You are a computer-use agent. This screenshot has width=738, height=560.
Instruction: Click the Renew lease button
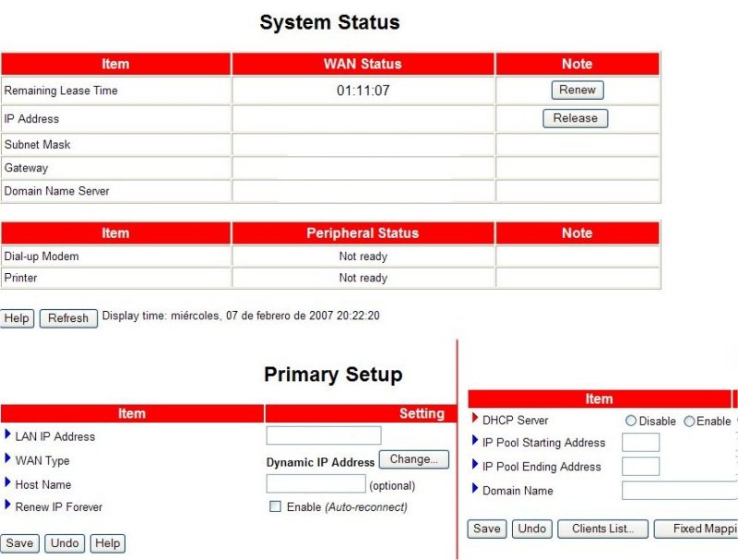tap(577, 90)
